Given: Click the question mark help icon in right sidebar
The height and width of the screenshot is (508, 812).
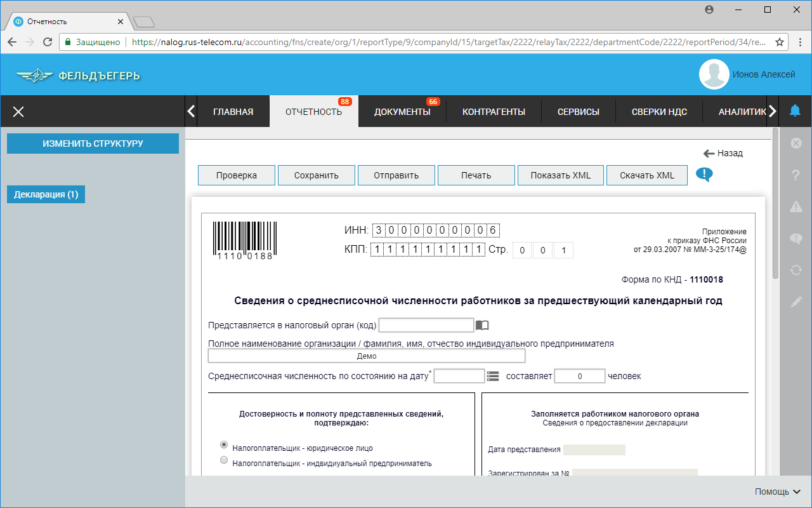Looking at the screenshot, I should click(x=796, y=175).
